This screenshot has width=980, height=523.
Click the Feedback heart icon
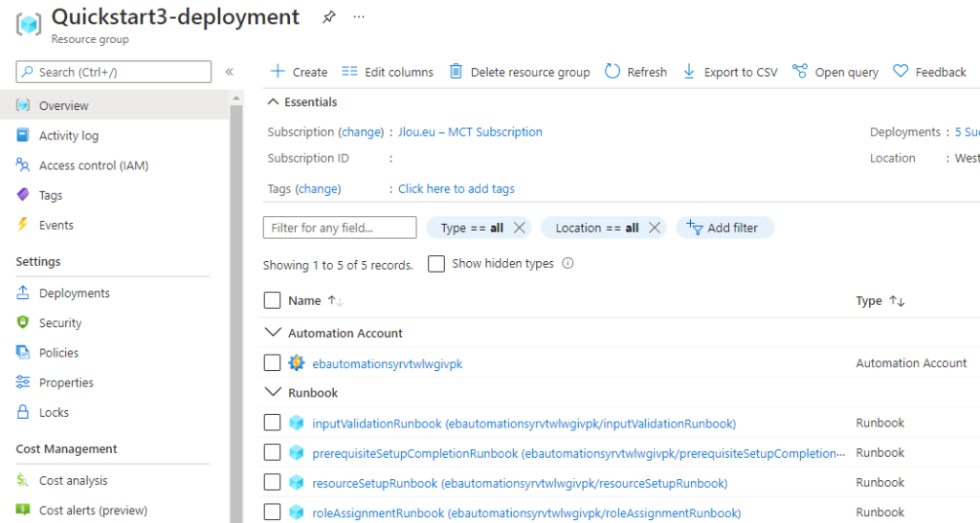[x=900, y=71]
